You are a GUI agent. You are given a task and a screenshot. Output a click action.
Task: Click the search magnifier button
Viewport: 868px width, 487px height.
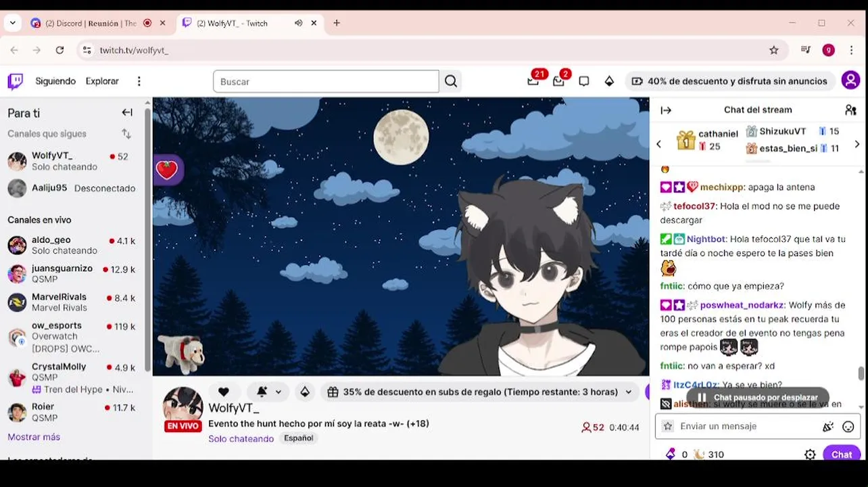pos(451,82)
